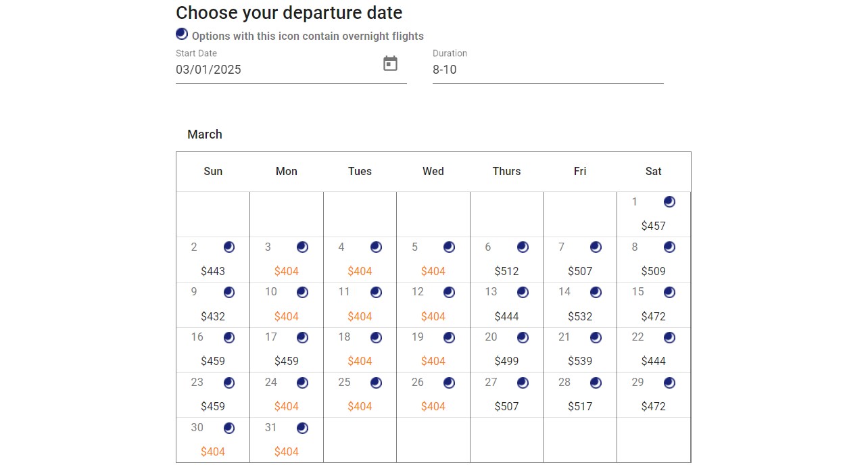Click the overnight flight icon on March 9
Viewport: 868px width, 465px height.
(x=228, y=292)
